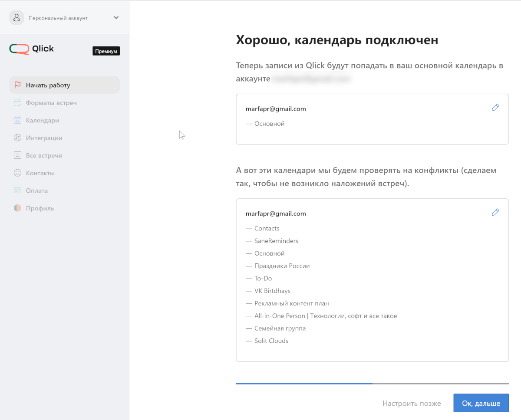The image size is (521, 420).
Task: Click the Контакты smiley icon
Action: tap(17, 173)
